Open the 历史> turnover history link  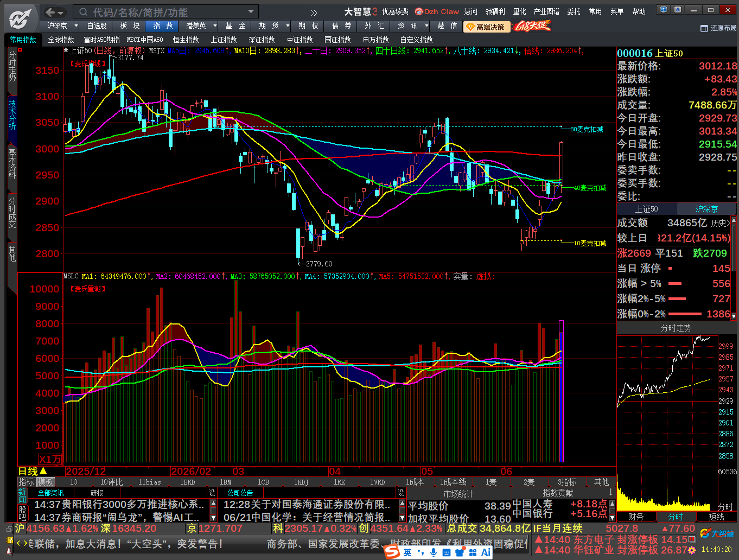(720, 223)
